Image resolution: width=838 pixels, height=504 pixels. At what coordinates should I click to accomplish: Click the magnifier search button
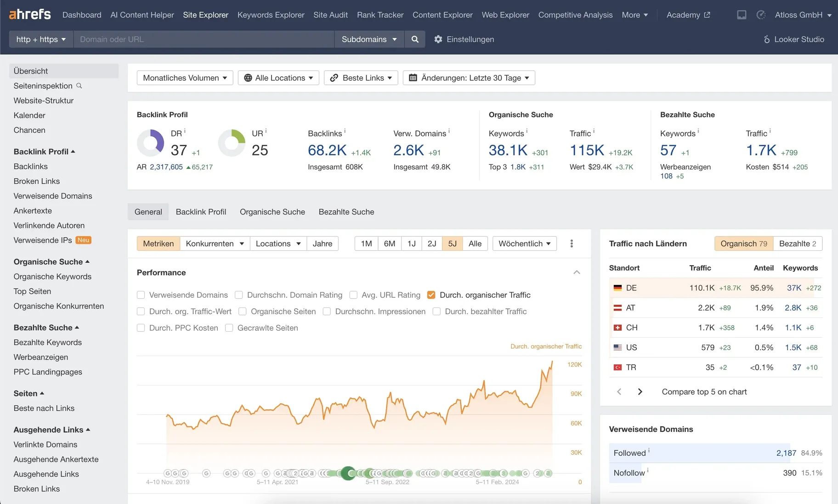(415, 40)
